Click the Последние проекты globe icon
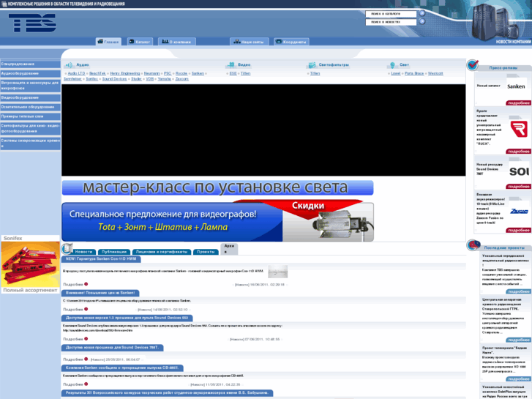Screen dimensions: 532x399 473,245
